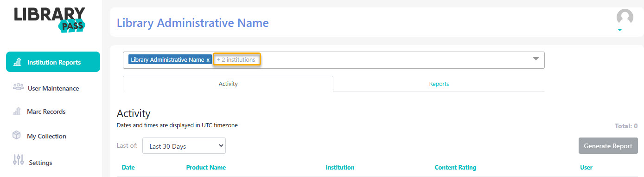Open the Last 30 Days dropdown
The height and width of the screenshot is (177, 644).
click(184, 146)
